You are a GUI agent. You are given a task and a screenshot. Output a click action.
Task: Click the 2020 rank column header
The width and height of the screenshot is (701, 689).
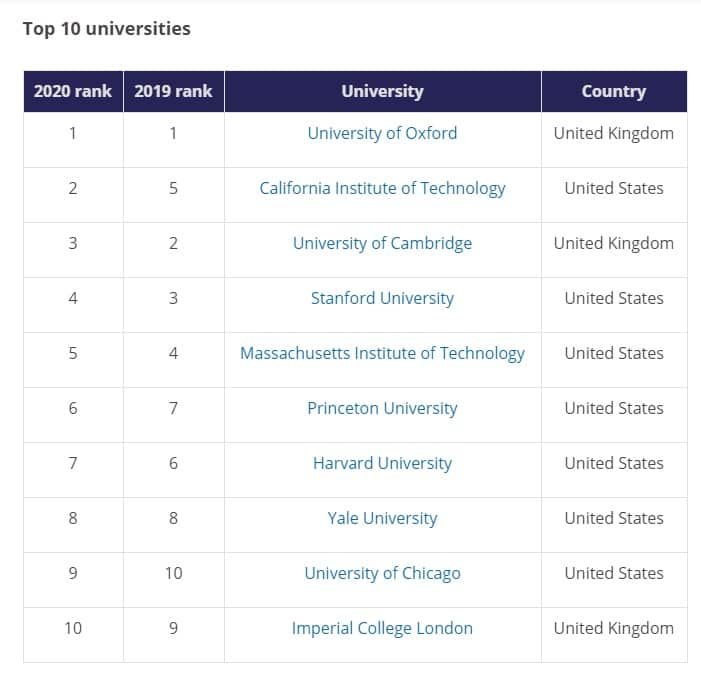coord(73,91)
